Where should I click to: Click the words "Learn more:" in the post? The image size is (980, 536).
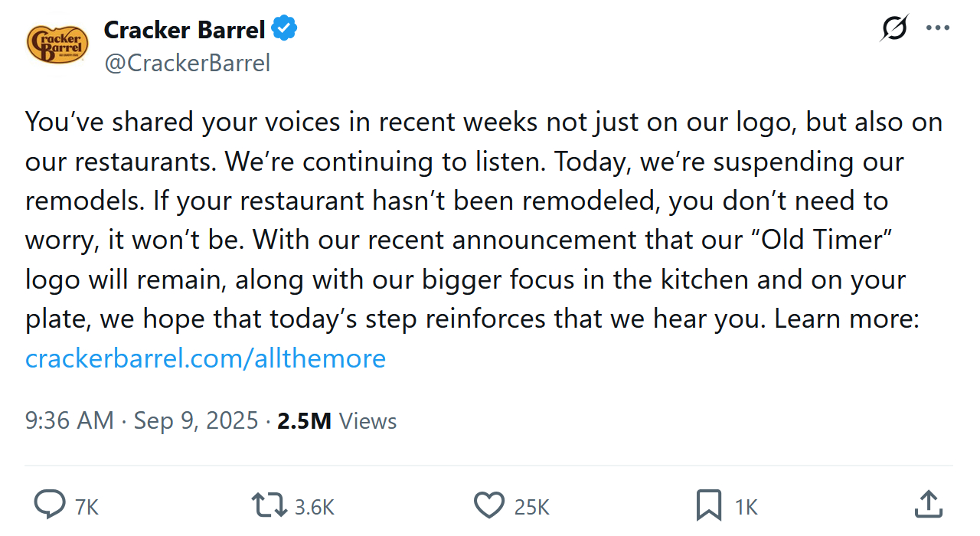846,319
